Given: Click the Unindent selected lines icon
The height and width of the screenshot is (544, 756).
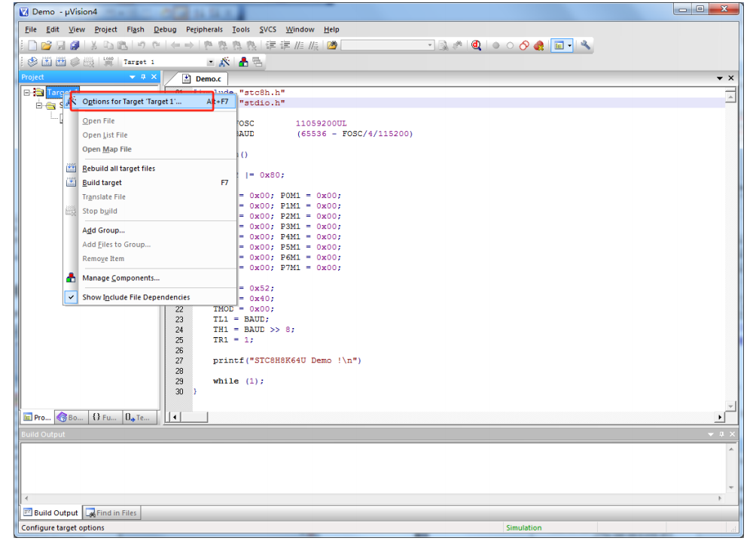Looking at the screenshot, I should click(285, 45).
